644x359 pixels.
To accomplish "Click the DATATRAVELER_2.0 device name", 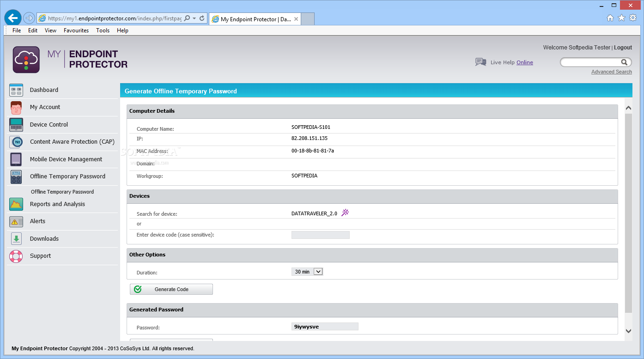I will pos(315,213).
